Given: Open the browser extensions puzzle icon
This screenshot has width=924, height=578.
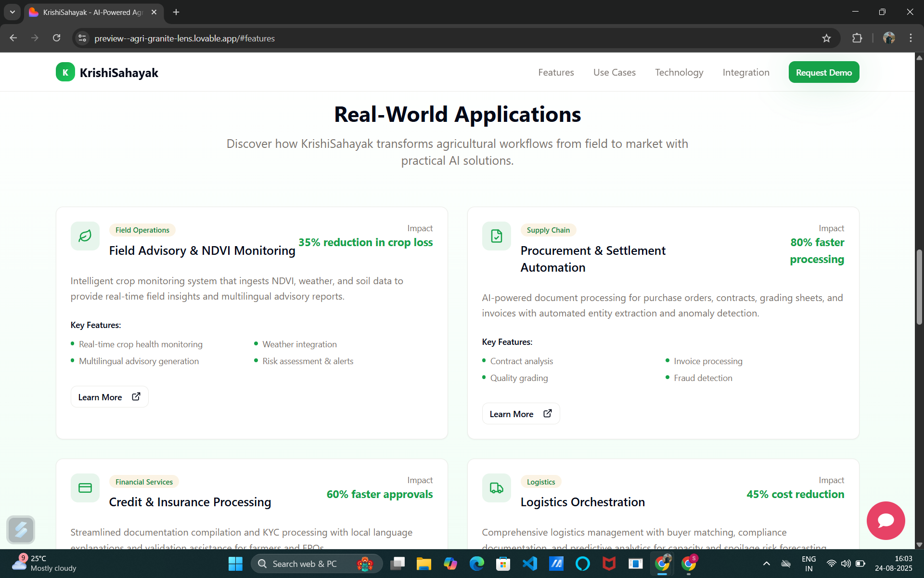Looking at the screenshot, I should (x=857, y=38).
